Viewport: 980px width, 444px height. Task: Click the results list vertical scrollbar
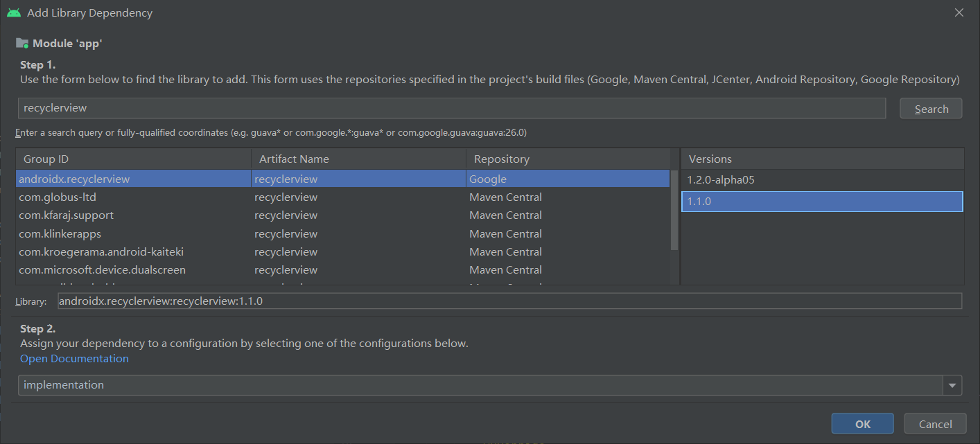tap(674, 209)
